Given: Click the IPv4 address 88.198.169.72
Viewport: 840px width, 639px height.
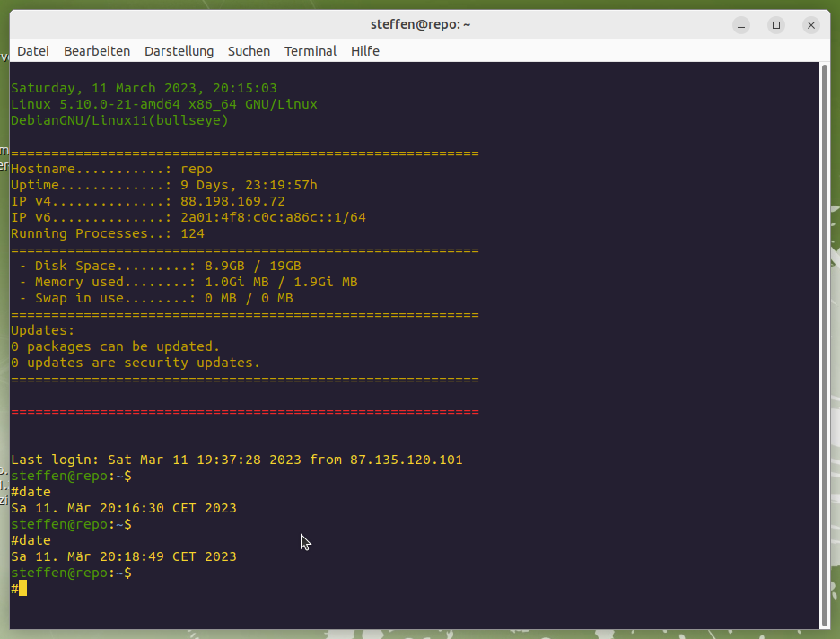Looking at the screenshot, I should coord(233,201).
